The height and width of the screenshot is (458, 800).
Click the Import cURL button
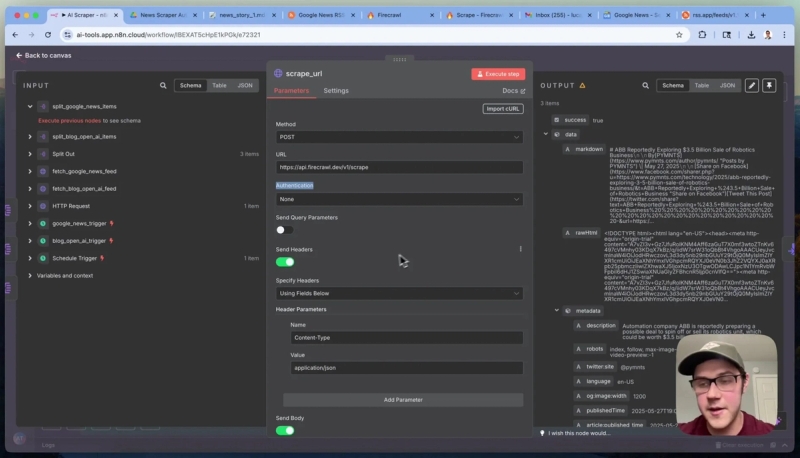coord(503,109)
